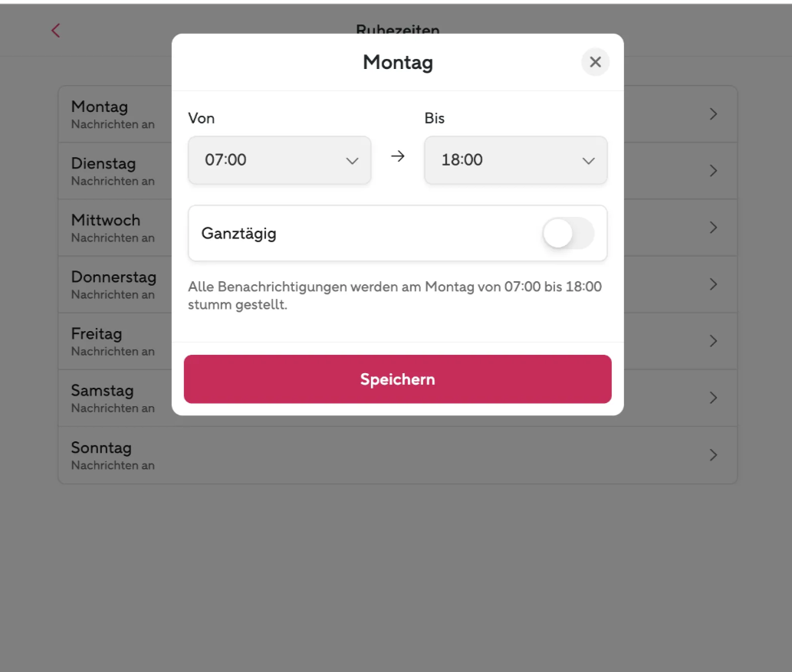Click the down arrow in the Bis selector
Viewport: 792px width, 672px height.
(x=589, y=161)
